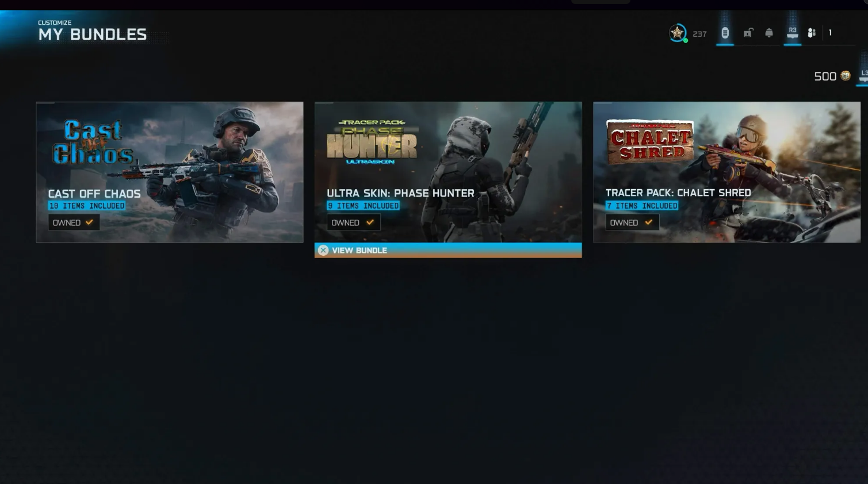Click the '10 Items Included' label

pyautogui.click(x=87, y=206)
